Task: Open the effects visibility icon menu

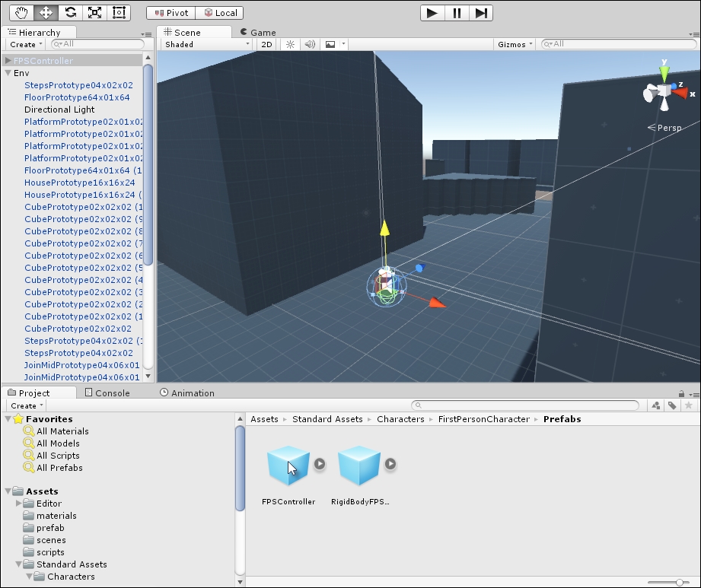Action: 329,44
